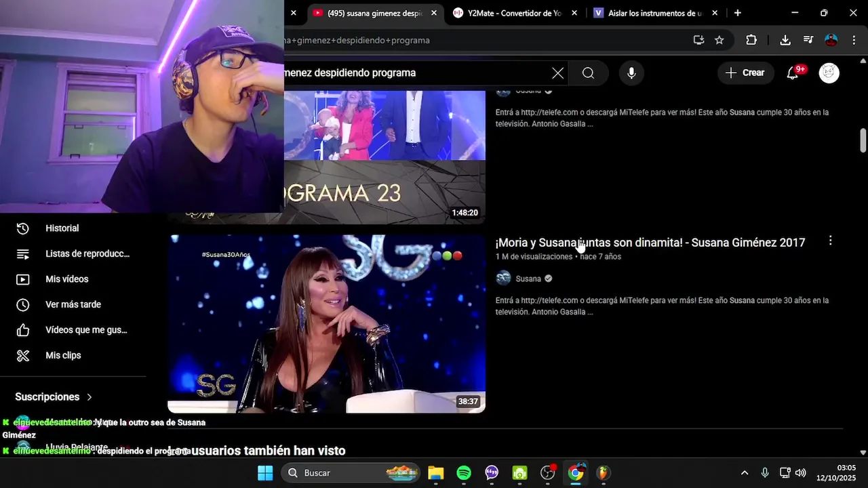Click the telefe.com description of Programa 23
Screen dimensions: 868x488
(662, 118)
